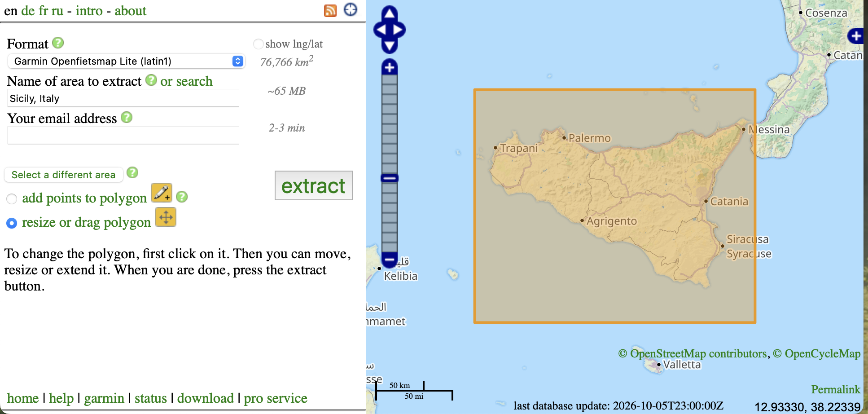Click the or search link
Screen dimensions: 868x414
click(186, 81)
